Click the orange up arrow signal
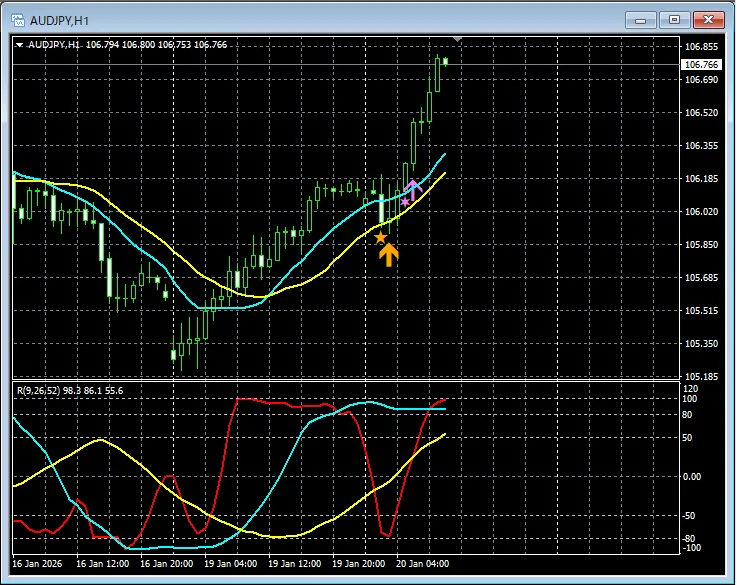The width and height of the screenshot is (737, 585). click(389, 254)
